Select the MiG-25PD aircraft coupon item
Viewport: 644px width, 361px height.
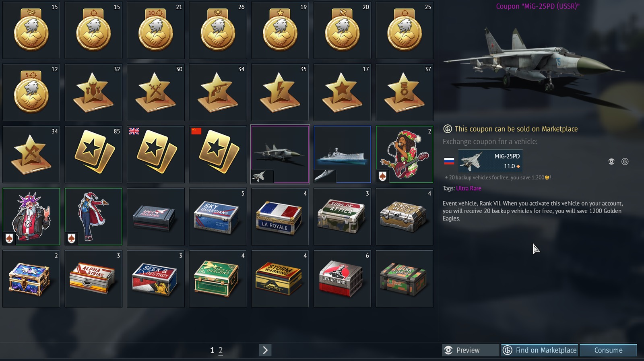tap(280, 155)
